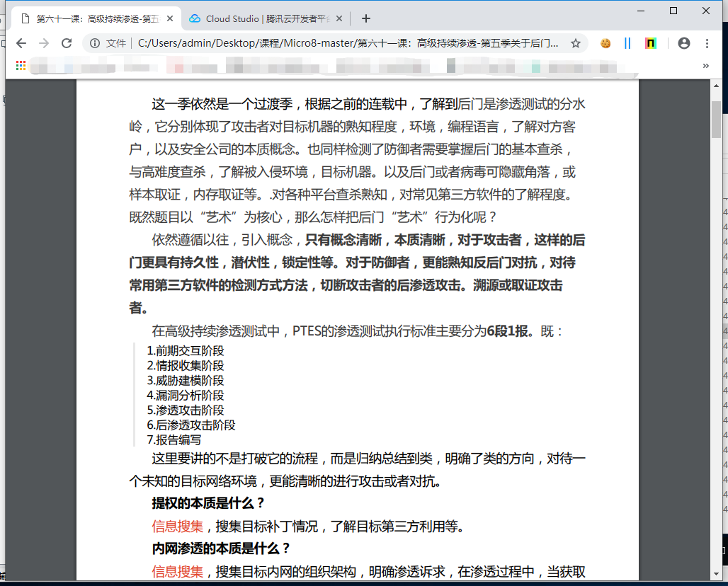Close the Chrome window
728x586 pixels.
point(706,11)
